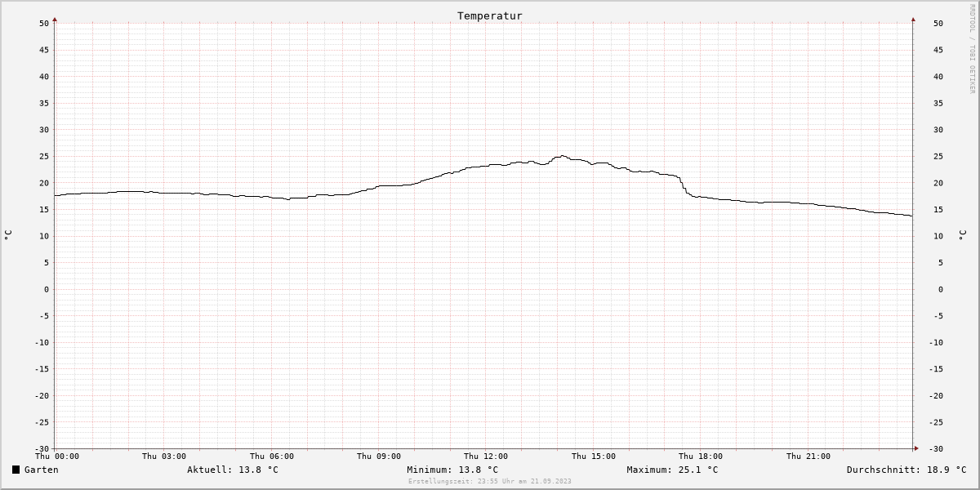
Task: Click the Thu 12:00 time axis label
Action: tap(486, 457)
